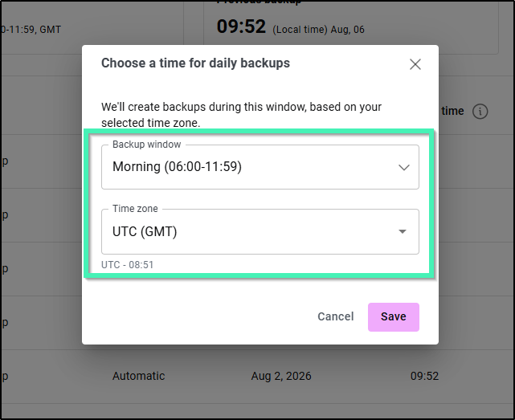
Task: Click the Aug 2, 2026 date cell
Action: (281, 376)
